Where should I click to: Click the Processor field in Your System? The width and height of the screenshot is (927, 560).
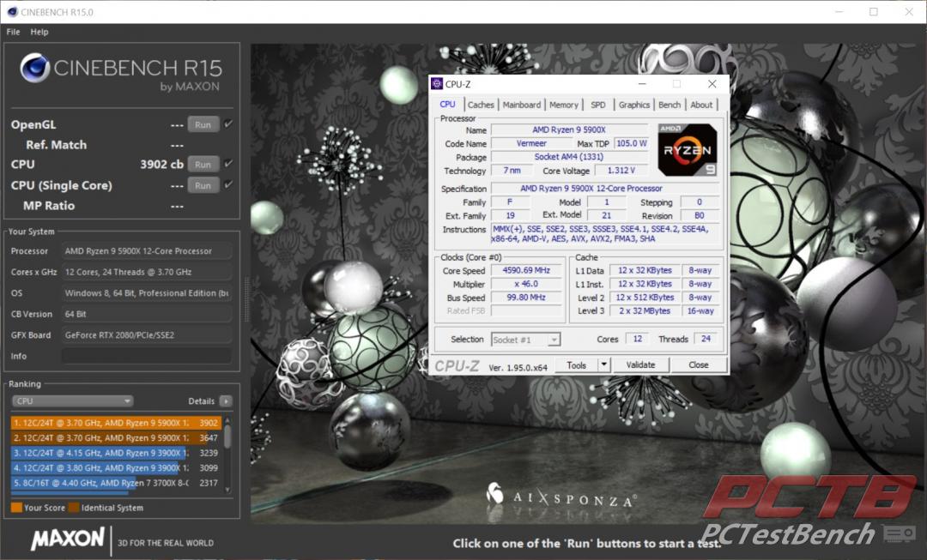(x=147, y=251)
